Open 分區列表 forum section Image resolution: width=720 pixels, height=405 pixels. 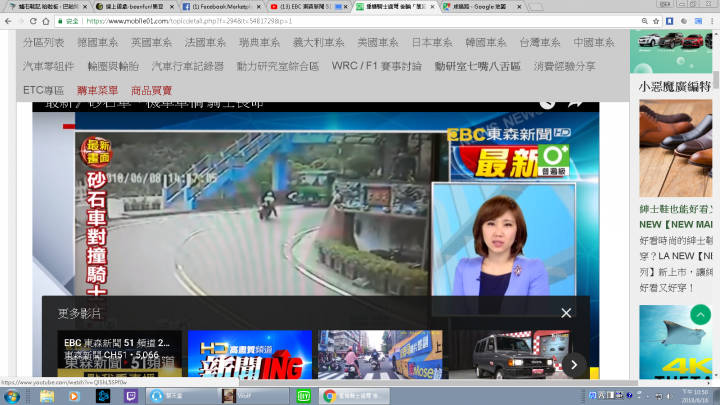click(44, 43)
